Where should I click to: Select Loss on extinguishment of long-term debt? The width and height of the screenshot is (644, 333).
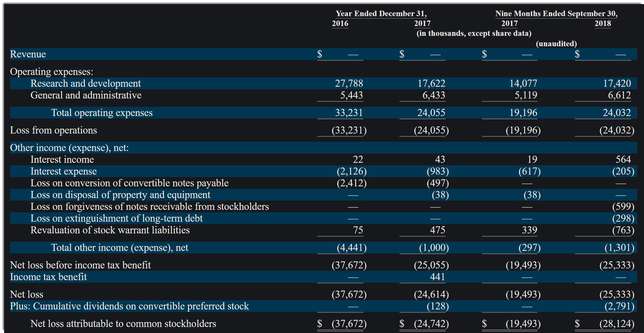(116, 218)
